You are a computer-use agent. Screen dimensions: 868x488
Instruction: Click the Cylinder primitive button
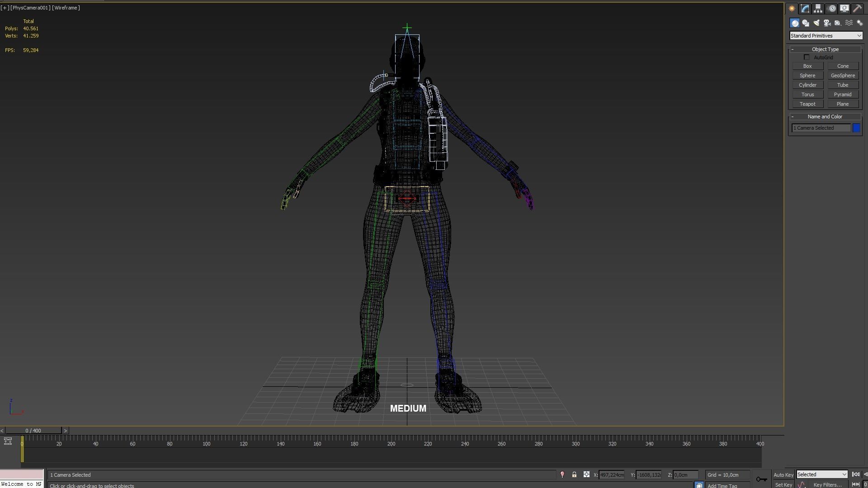[x=807, y=85]
